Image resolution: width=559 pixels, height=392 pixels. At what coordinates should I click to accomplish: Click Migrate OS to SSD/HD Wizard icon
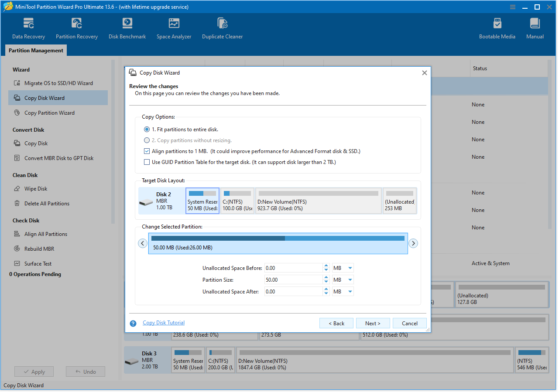click(17, 83)
